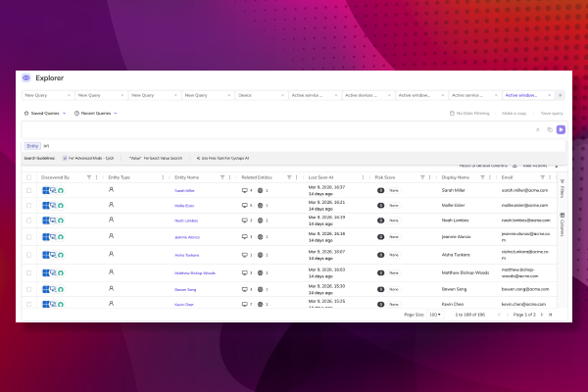
Task: Click the Display Name cell Noah Lombes
Action: tap(455, 220)
